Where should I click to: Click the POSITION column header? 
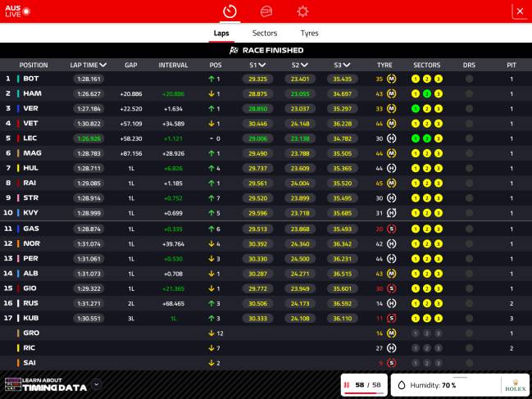(x=34, y=65)
